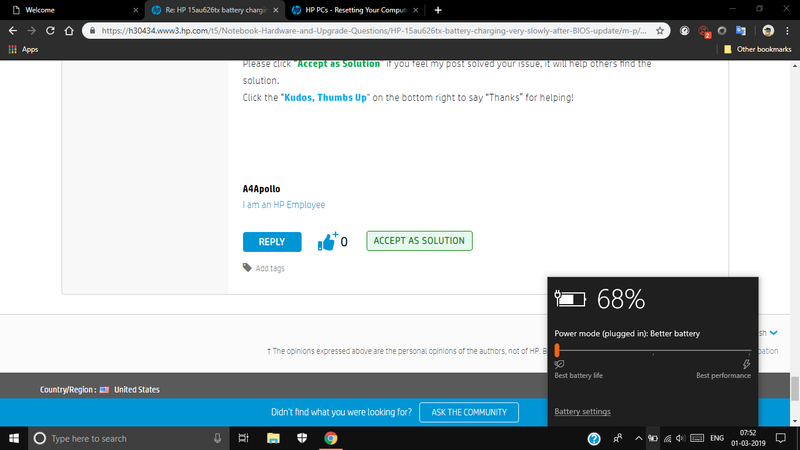Open the A4Apollo author name
This screenshot has width=800, height=450.
[x=261, y=189]
